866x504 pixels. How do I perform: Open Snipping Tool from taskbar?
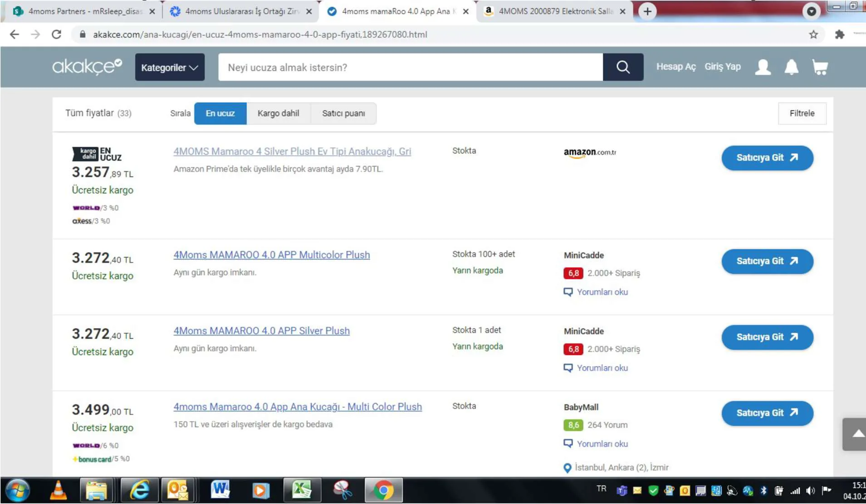point(343,490)
